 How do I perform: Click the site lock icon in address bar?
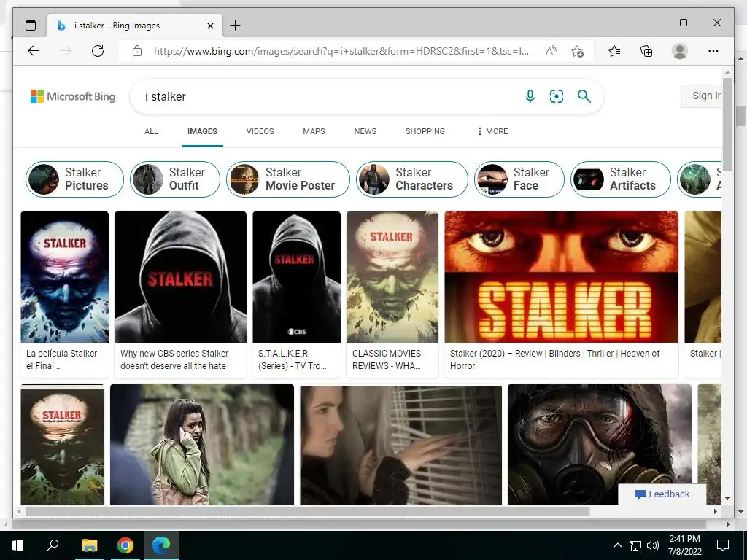coord(136,51)
